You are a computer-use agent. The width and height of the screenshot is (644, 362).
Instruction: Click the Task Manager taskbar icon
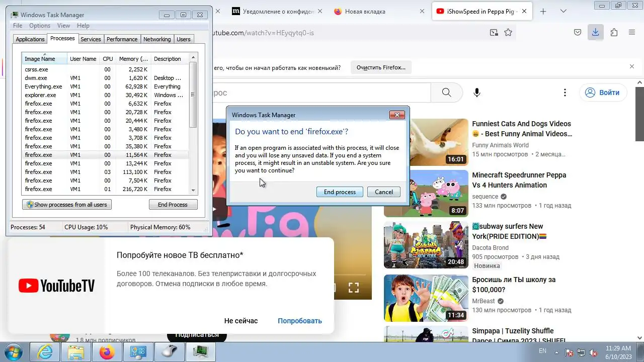coord(201,352)
